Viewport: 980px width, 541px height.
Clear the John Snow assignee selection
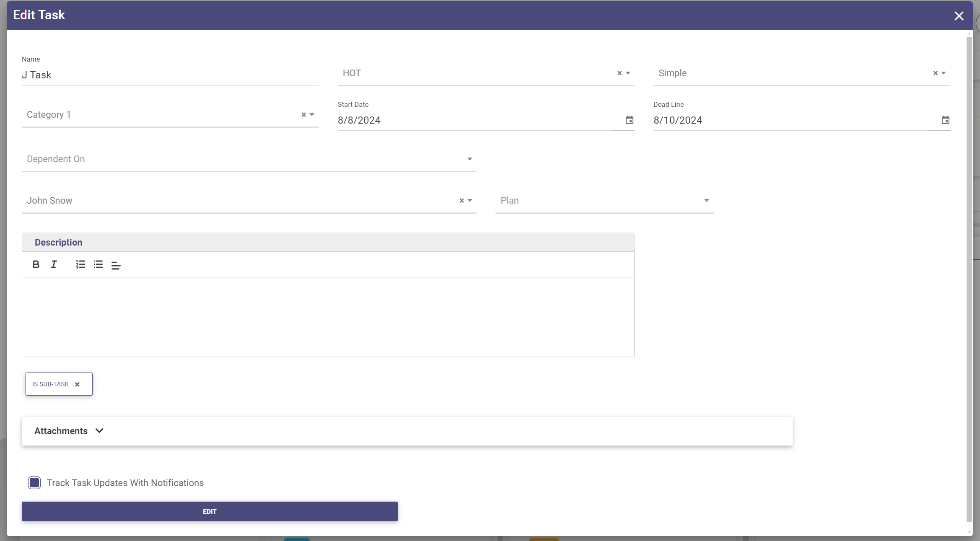coord(461,201)
